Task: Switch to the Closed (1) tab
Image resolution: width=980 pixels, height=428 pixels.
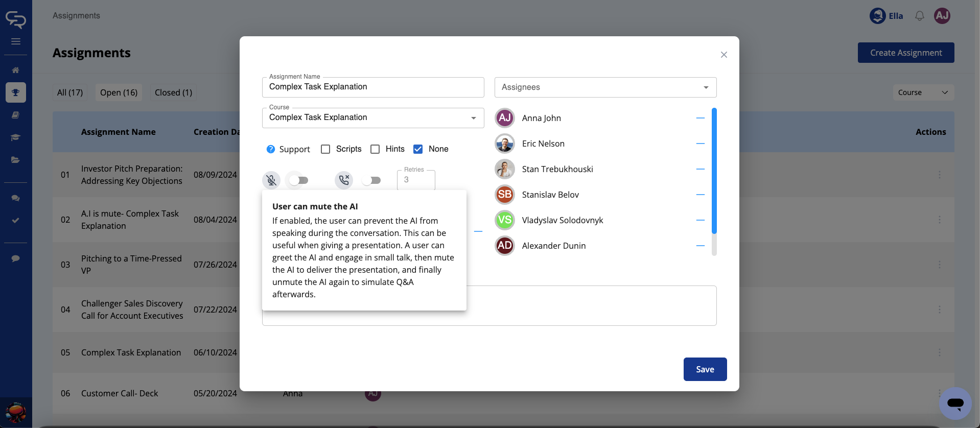Action: (x=173, y=92)
